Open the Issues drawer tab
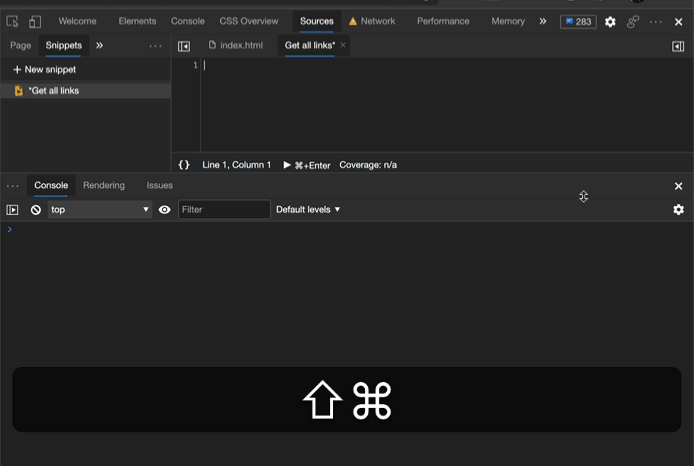694x466 pixels. [x=160, y=185]
